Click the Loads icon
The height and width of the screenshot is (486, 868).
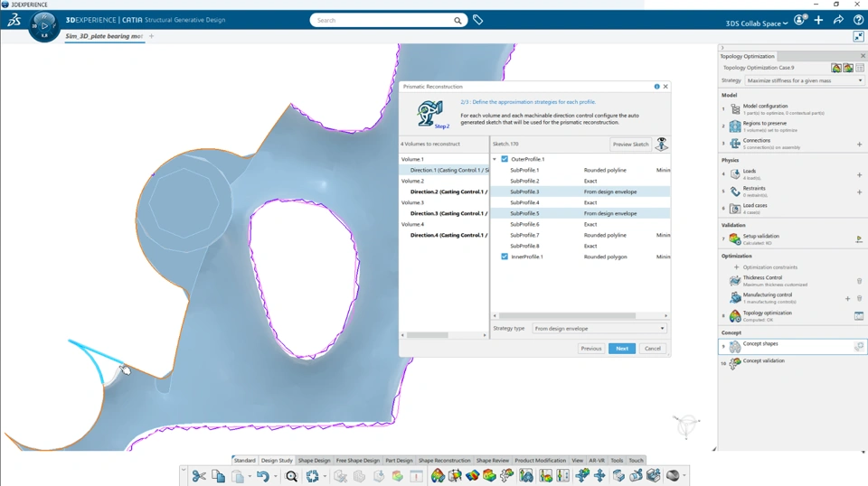pyautogui.click(x=735, y=174)
